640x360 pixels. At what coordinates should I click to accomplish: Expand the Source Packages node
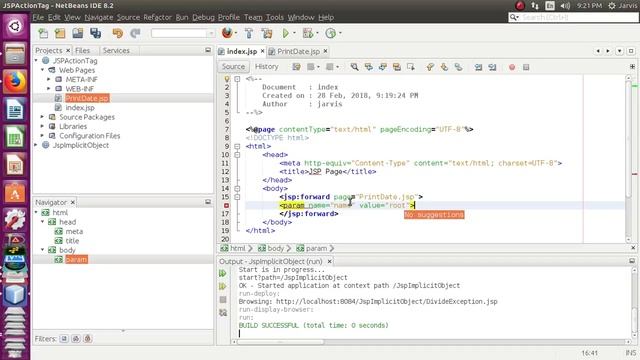42,117
